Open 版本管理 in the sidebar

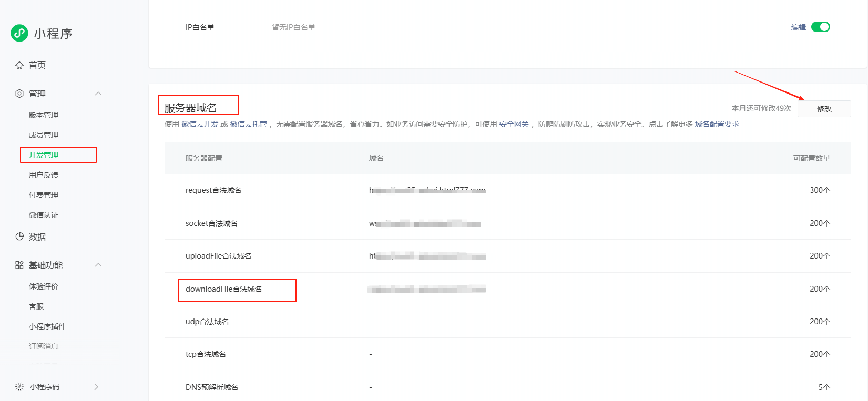[44, 115]
